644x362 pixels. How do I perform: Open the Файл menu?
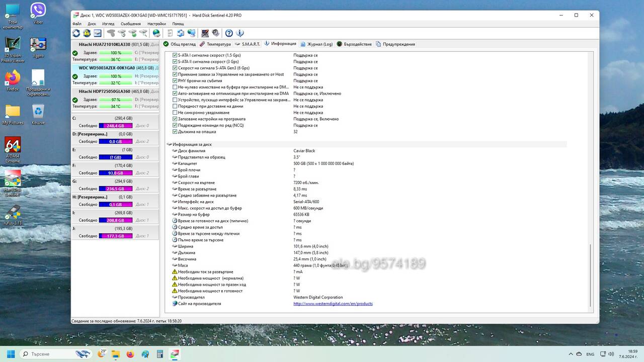pyautogui.click(x=76, y=24)
